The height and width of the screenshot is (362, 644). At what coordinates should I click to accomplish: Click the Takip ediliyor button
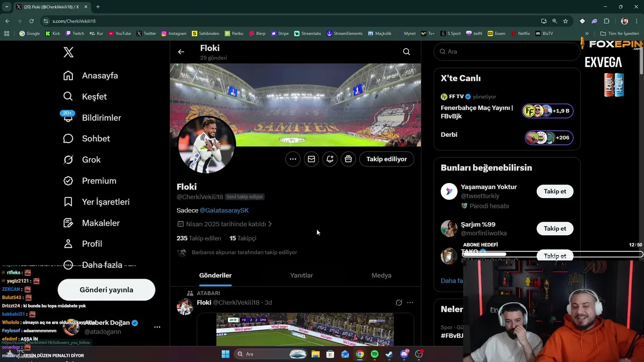(386, 159)
